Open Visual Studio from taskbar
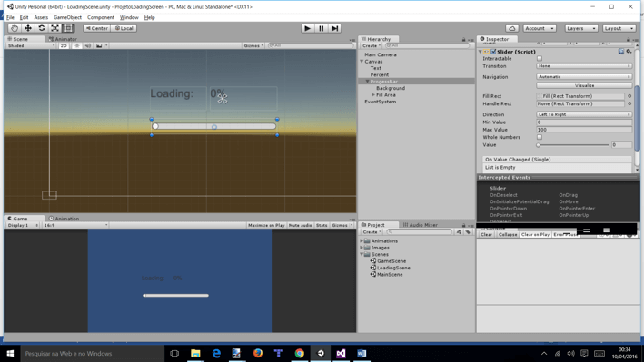644x362 pixels. 341,354
